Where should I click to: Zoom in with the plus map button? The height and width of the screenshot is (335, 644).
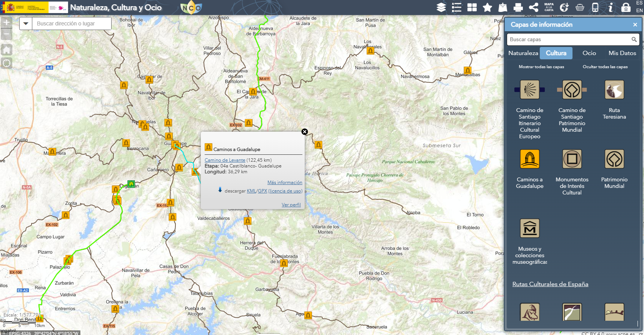click(7, 22)
